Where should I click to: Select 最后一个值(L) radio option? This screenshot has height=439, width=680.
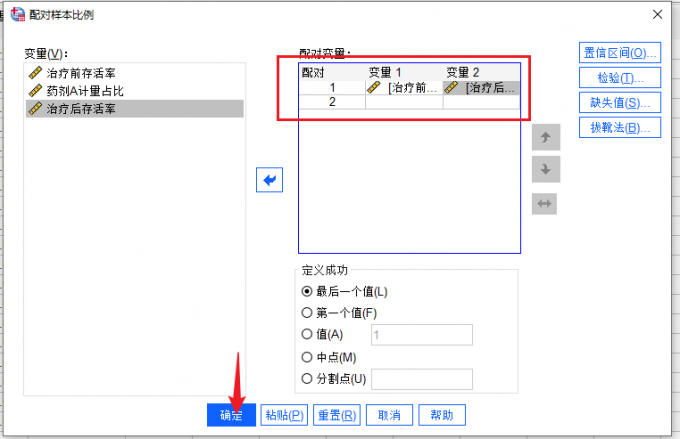(x=307, y=292)
